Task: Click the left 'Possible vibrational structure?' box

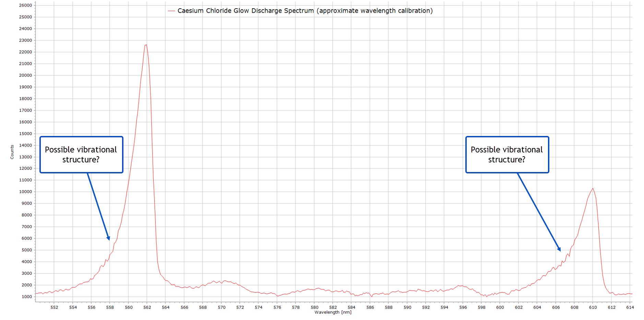Action: pos(81,155)
